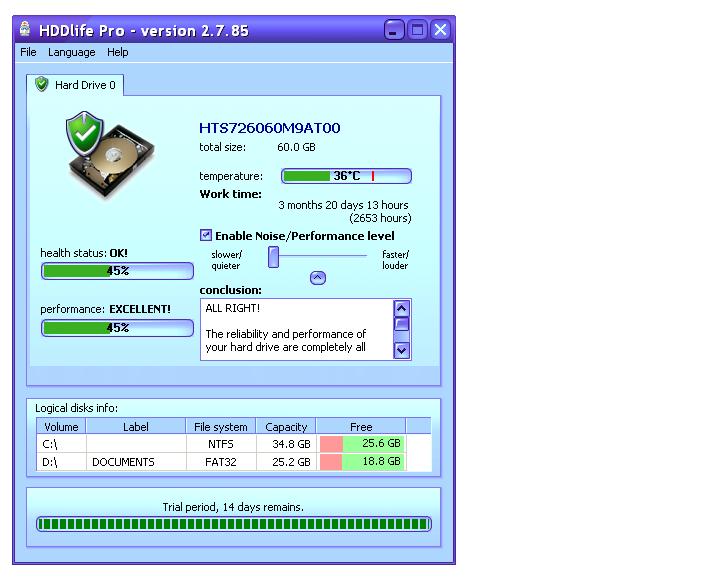The height and width of the screenshot is (583, 720).
Task: Select the Hard Drive 0 tab
Action: click(x=75, y=85)
